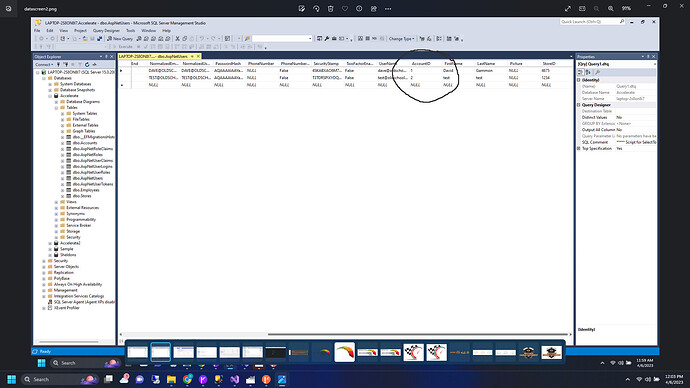Image resolution: width=690 pixels, height=388 pixels.
Task: Open the edit image icon in viewer
Action: (301, 8)
